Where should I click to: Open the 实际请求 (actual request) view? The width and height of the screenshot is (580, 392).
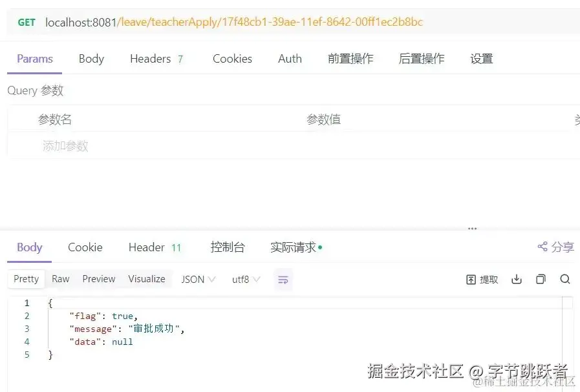point(292,247)
